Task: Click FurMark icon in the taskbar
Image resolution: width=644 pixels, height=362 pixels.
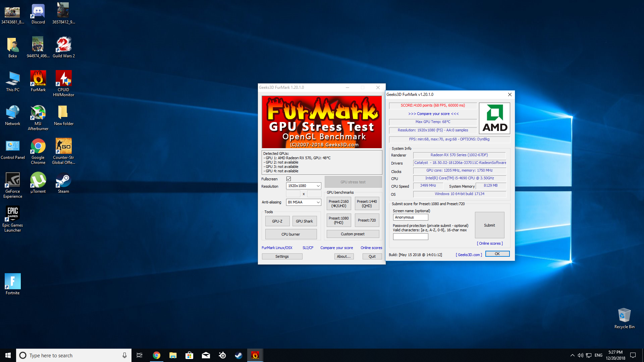Action: click(x=255, y=355)
